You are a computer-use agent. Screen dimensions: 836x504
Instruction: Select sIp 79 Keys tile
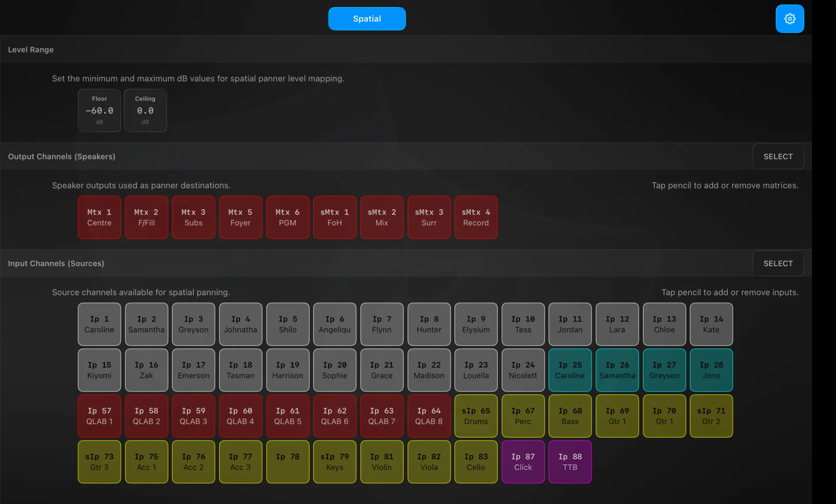pyautogui.click(x=335, y=462)
